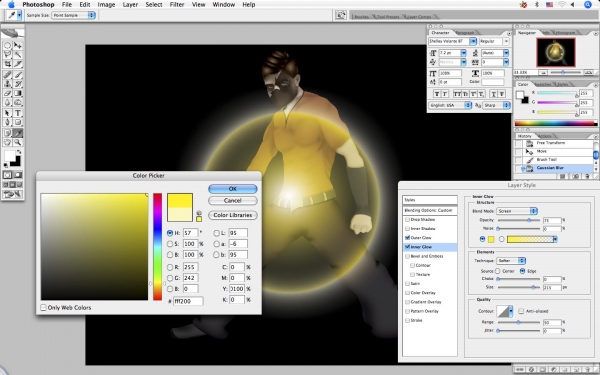Select the Crop tool
The width and height of the screenshot is (600, 375).
pos(7,64)
